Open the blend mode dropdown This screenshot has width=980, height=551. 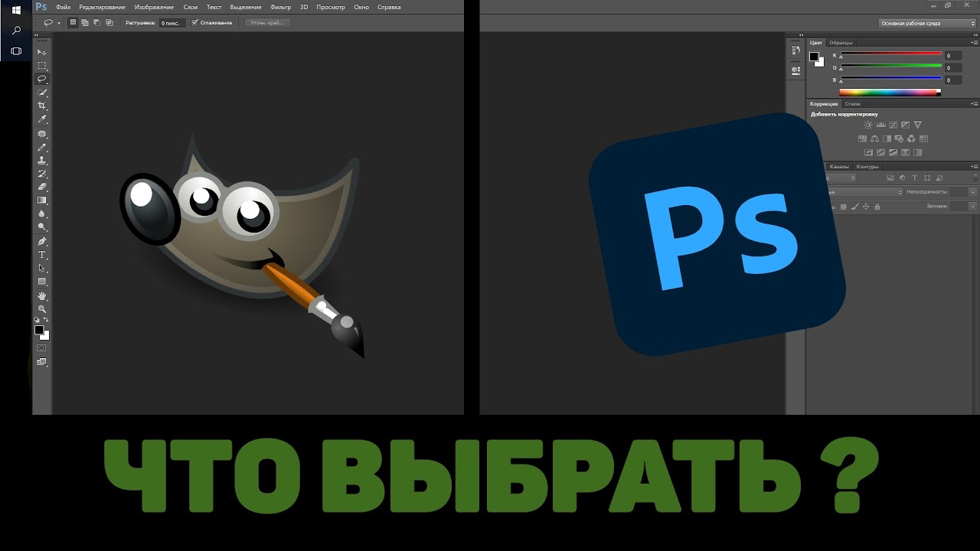pos(866,192)
